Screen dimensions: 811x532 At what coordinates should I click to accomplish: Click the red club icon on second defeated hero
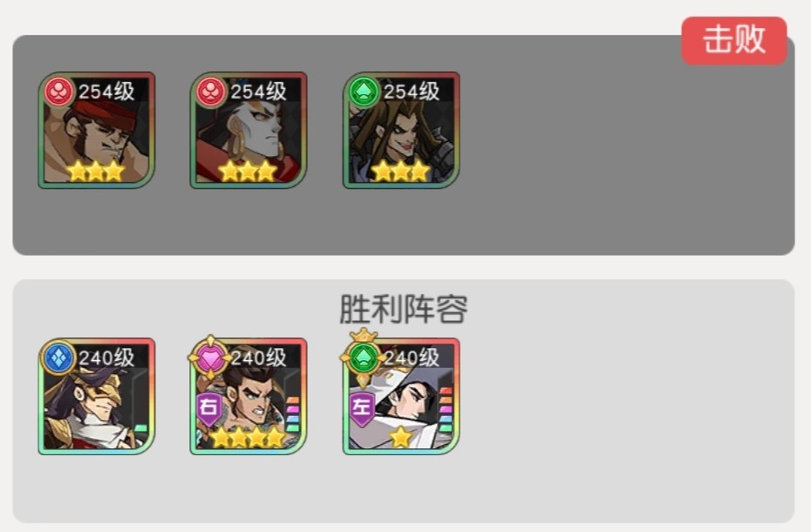[x=211, y=92]
